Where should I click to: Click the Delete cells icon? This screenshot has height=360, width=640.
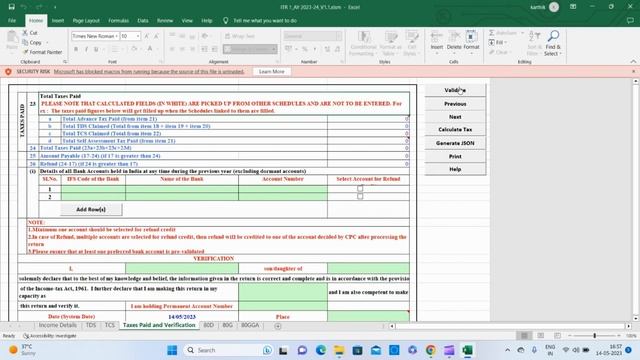[454, 38]
